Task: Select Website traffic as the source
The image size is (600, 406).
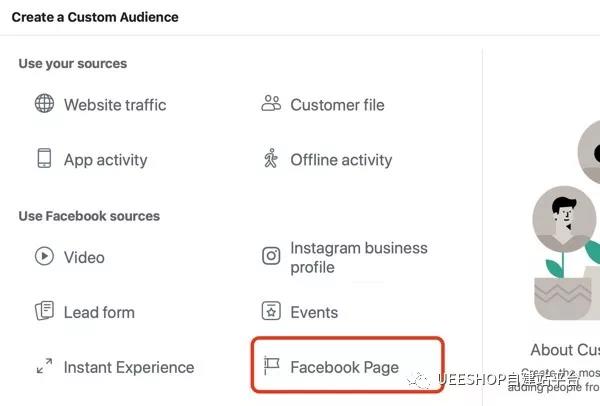Action: pos(115,104)
